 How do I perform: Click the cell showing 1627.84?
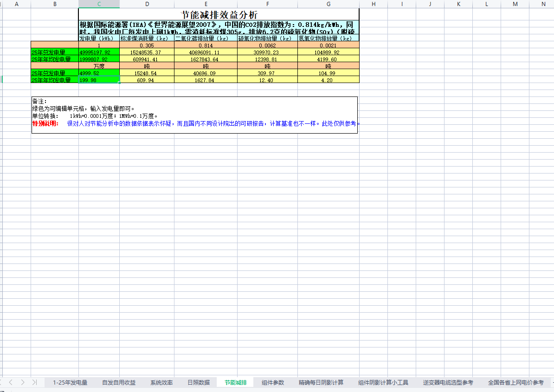coord(206,80)
